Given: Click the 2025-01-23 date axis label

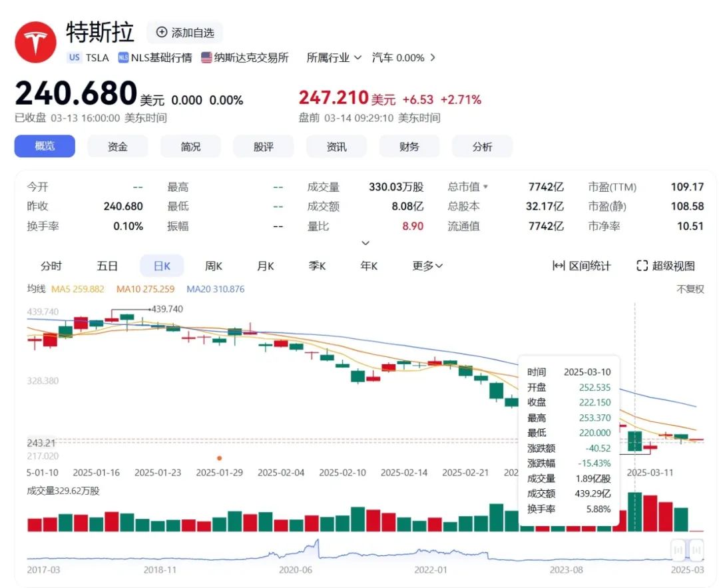Looking at the screenshot, I should [x=158, y=472].
